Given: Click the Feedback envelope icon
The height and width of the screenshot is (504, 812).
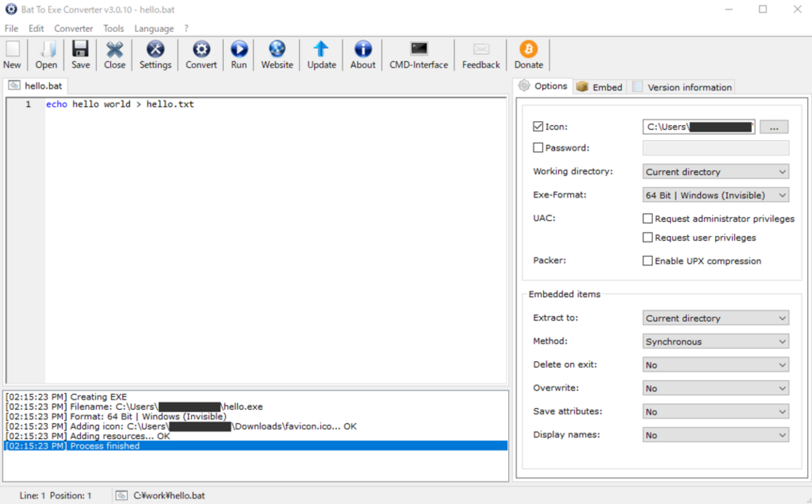Looking at the screenshot, I should [x=481, y=49].
